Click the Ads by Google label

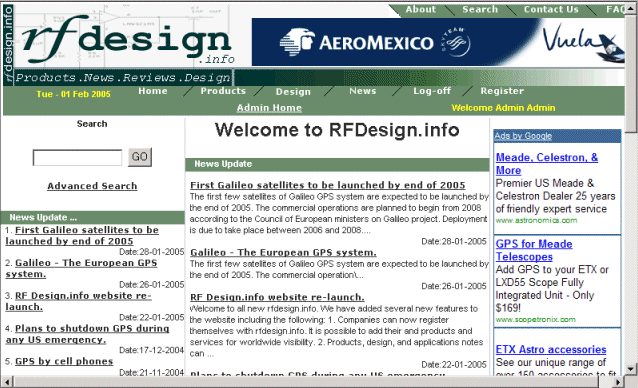[x=523, y=136]
